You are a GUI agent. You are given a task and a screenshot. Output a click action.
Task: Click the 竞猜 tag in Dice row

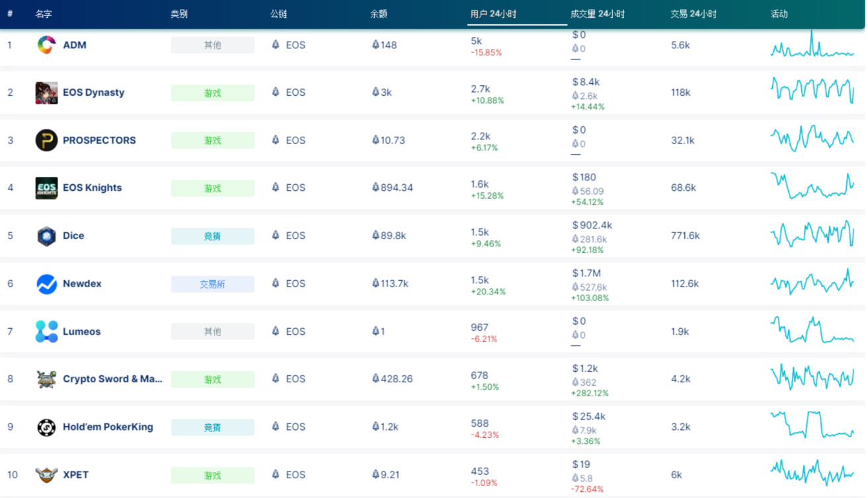coord(212,236)
